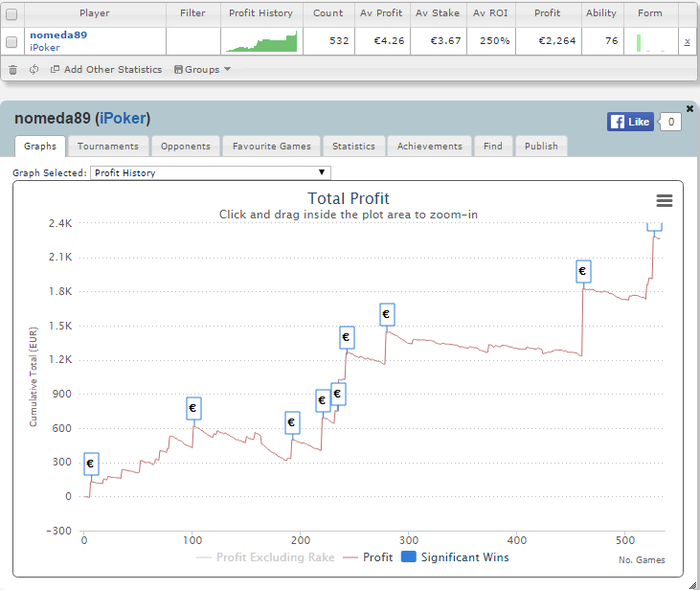Close the nomeda89 detail panel
This screenshot has width=700, height=590.
[x=690, y=108]
